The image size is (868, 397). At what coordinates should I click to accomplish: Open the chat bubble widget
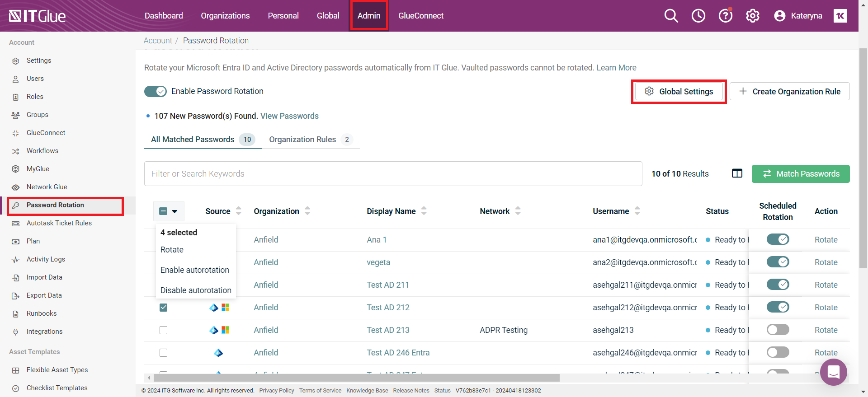[x=833, y=372]
